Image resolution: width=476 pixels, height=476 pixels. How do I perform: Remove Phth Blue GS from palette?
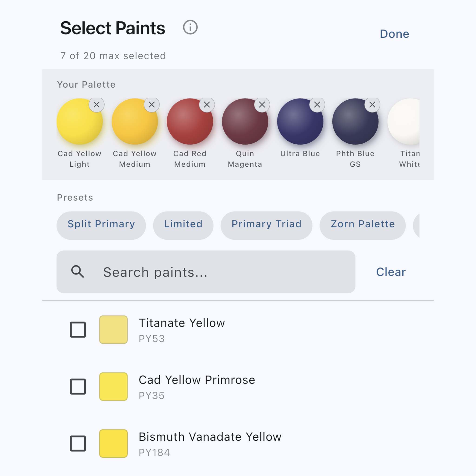(372, 105)
